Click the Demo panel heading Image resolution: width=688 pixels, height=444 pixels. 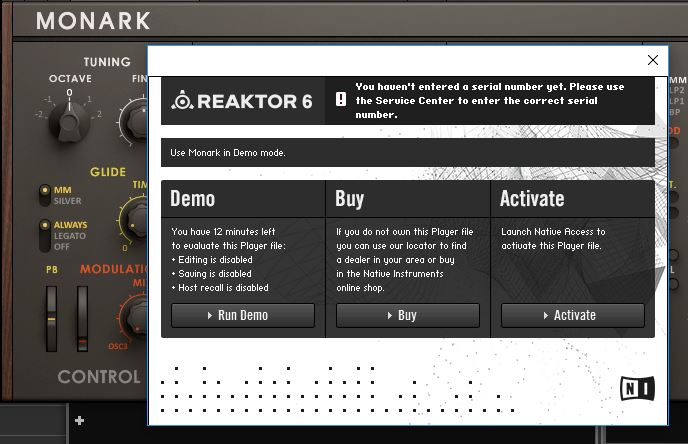click(192, 199)
